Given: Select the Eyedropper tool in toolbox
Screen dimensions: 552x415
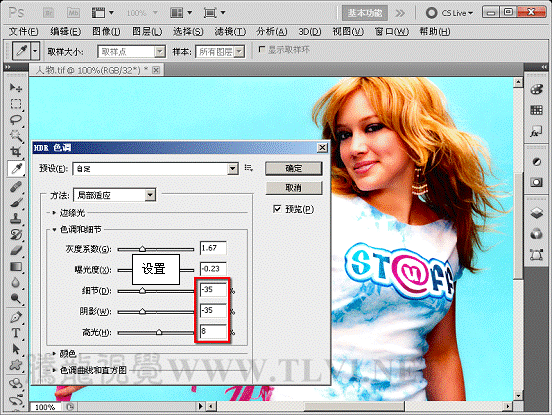Looking at the screenshot, I should click(x=16, y=169).
